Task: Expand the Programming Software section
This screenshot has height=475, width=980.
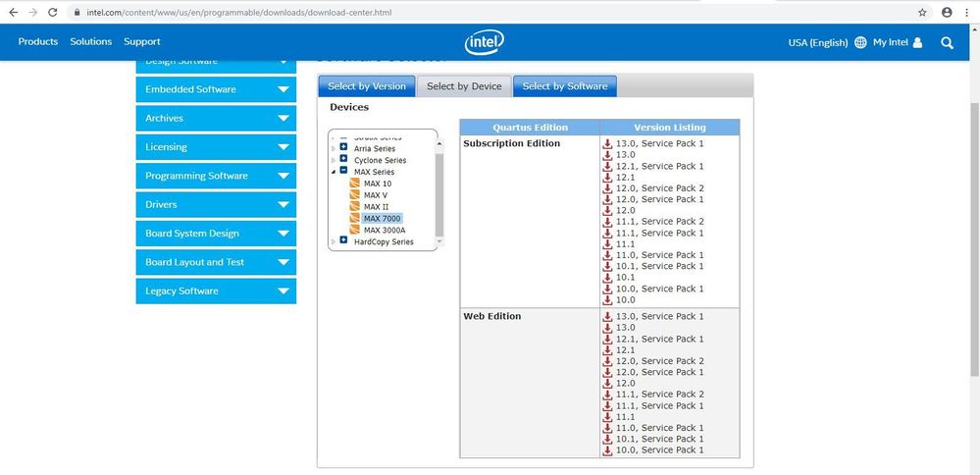Action: pyautogui.click(x=216, y=176)
